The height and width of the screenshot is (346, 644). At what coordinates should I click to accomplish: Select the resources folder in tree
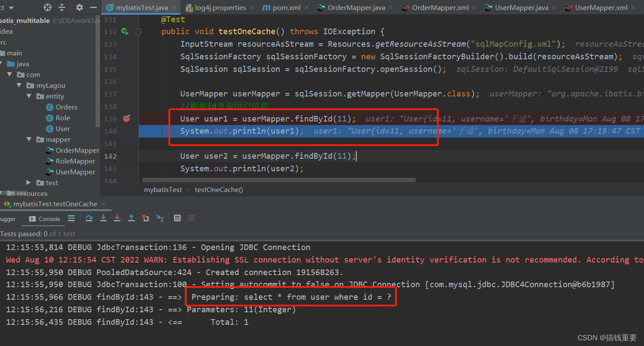point(28,193)
